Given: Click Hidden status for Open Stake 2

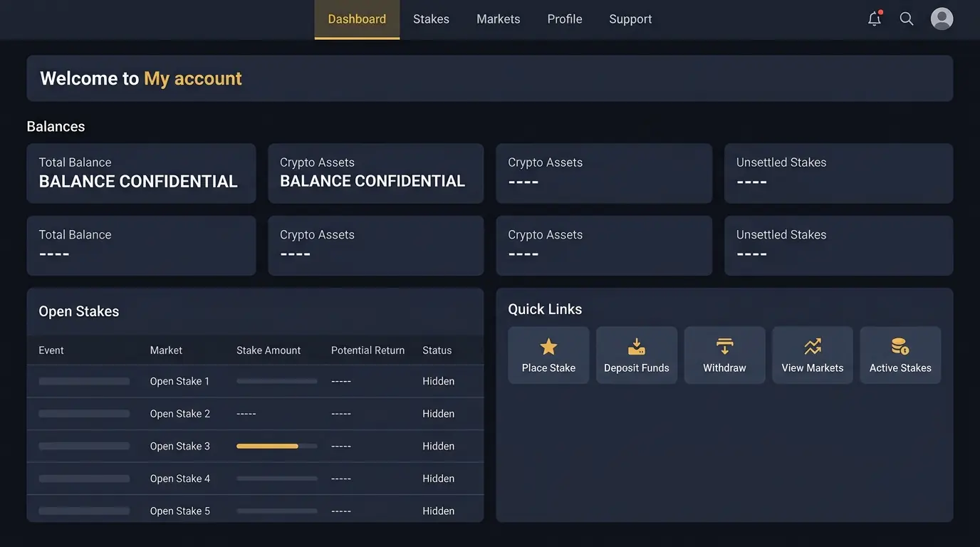Looking at the screenshot, I should tap(438, 414).
